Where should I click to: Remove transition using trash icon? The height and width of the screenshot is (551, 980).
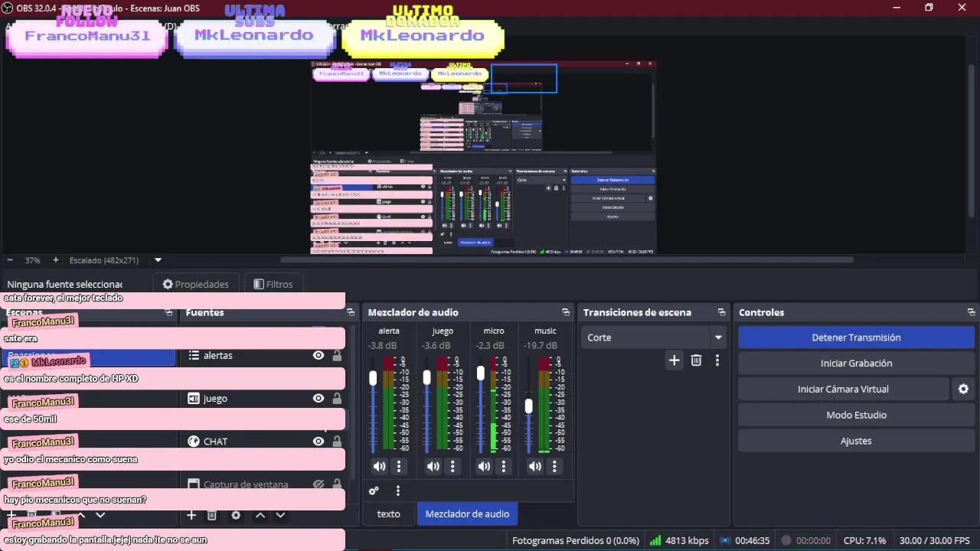(x=696, y=360)
